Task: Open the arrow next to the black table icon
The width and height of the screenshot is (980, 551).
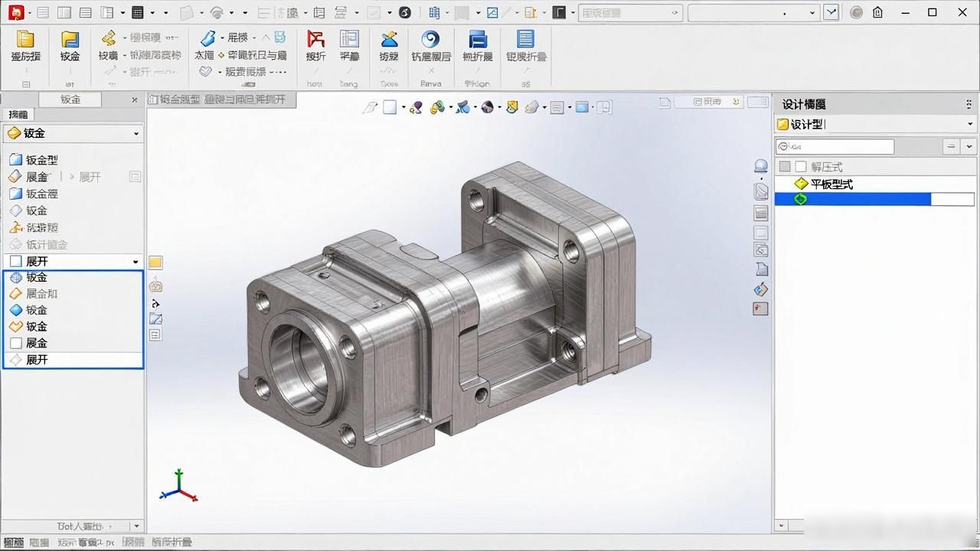Action: tap(152, 12)
